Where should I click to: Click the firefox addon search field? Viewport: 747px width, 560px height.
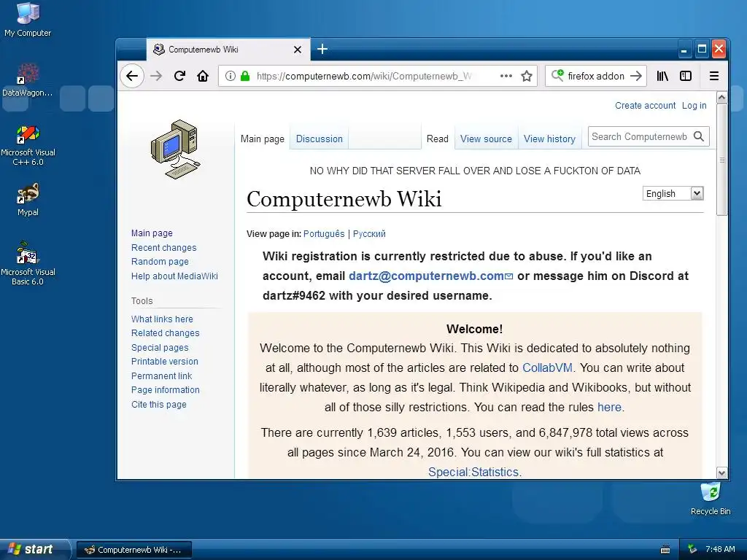596,76
